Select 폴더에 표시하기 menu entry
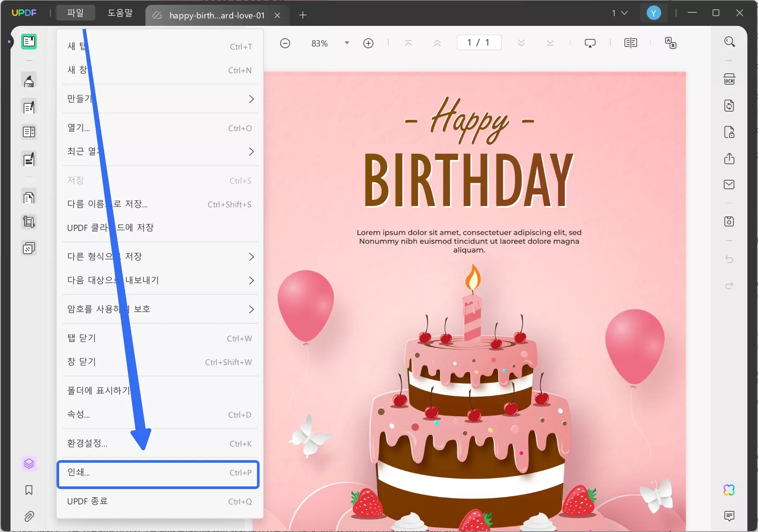Screen dimensions: 758x532 160,391
